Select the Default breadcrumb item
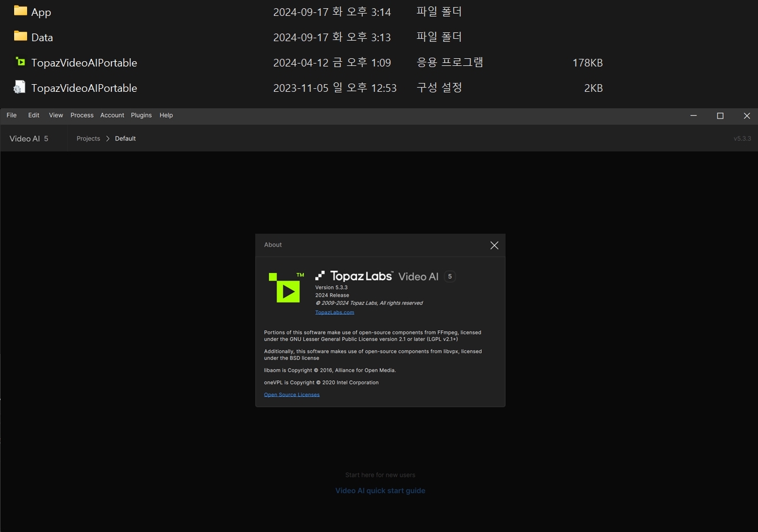 125,139
